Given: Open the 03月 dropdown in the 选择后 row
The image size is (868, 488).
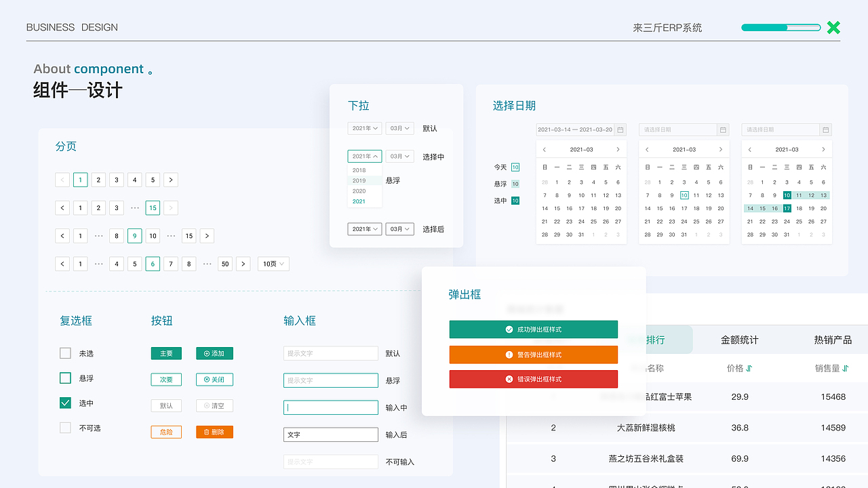Looking at the screenshot, I should click(399, 229).
